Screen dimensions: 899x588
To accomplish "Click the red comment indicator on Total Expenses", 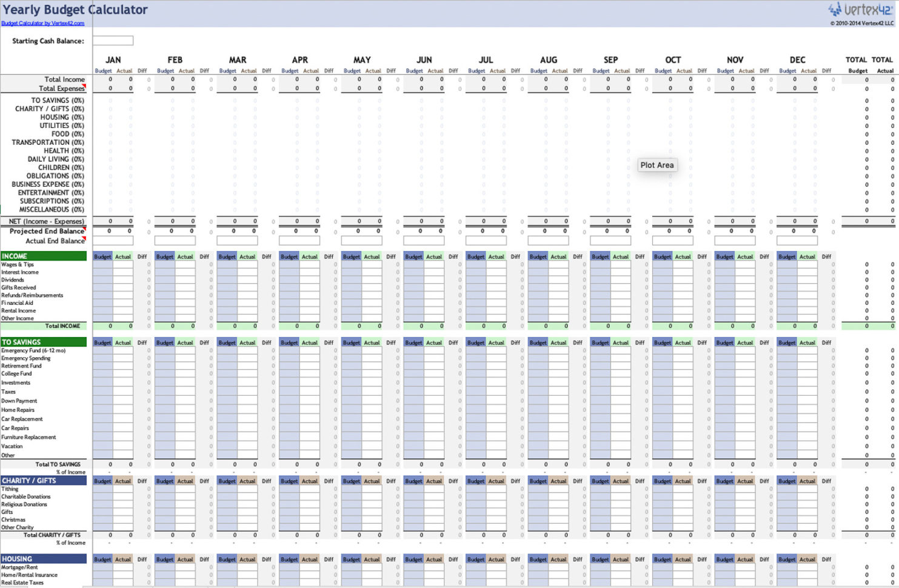I will coord(85,85).
